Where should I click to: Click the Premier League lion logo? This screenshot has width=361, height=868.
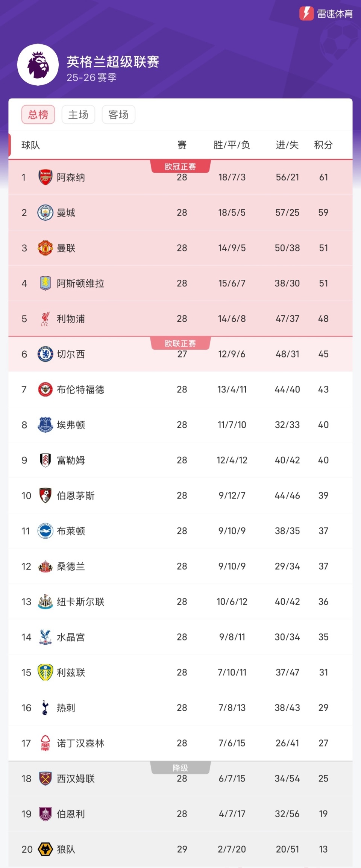pos(38,65)
